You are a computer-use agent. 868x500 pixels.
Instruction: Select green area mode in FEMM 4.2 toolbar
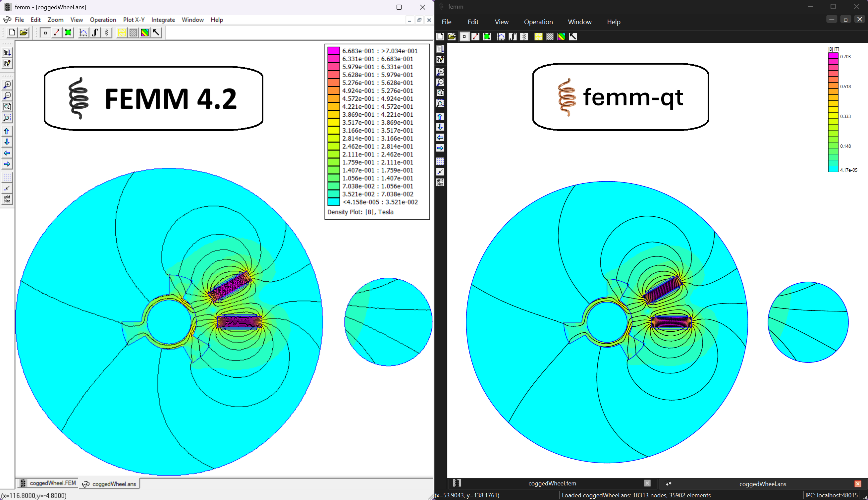(x=68, y=32)
